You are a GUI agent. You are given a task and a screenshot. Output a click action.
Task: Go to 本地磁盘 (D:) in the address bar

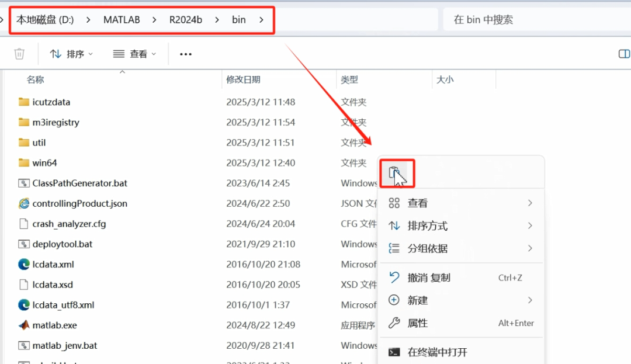coord(45,20)
